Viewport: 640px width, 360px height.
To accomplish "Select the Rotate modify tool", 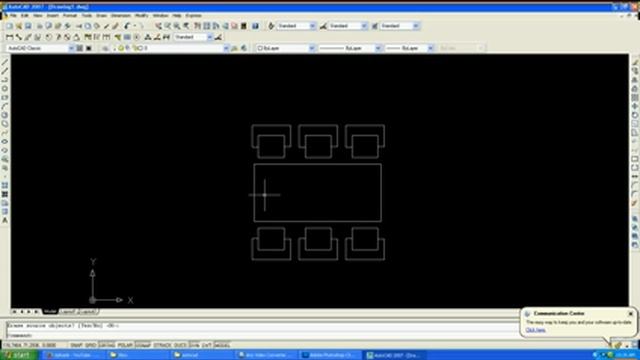I will click(x=635, y=115).
